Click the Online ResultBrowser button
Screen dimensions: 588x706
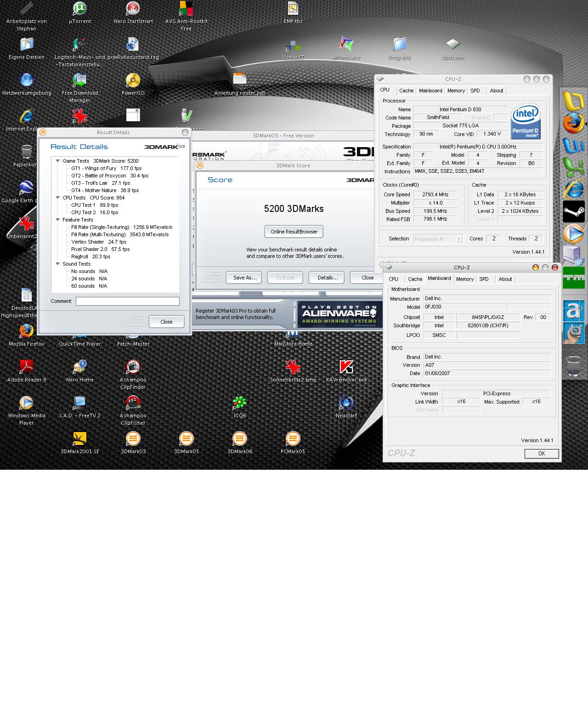[294, 232]
